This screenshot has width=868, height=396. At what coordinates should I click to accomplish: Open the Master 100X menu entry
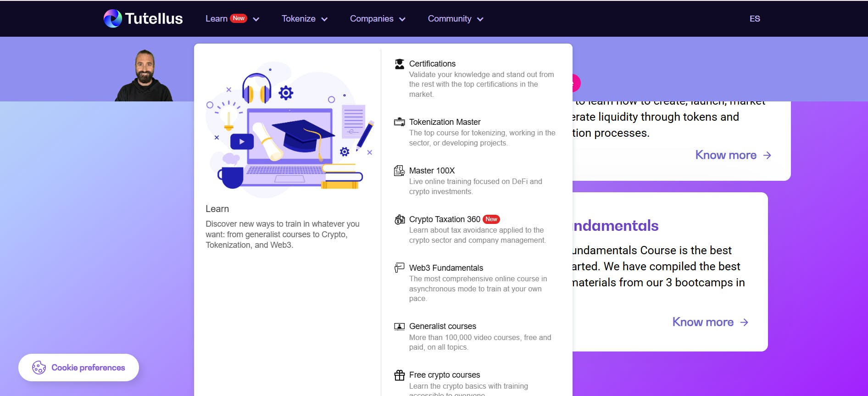click(x=432, y=171)
